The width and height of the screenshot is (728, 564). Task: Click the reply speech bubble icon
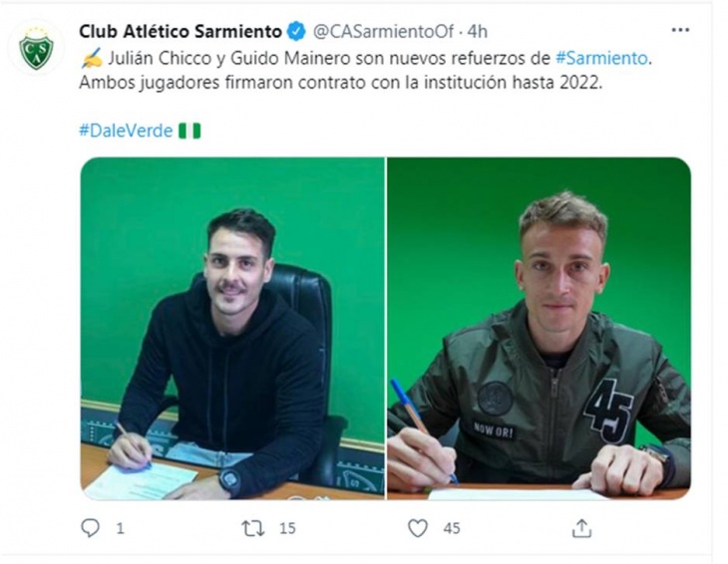point(90,528)
